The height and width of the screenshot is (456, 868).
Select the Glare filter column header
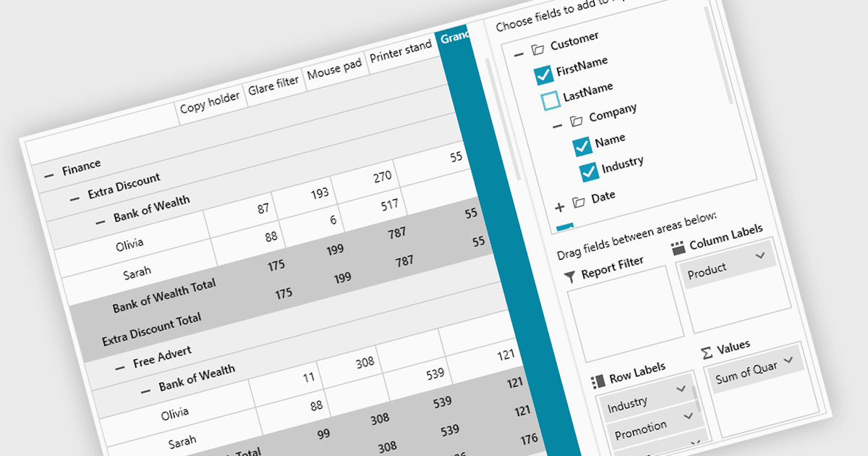[275, 86]
